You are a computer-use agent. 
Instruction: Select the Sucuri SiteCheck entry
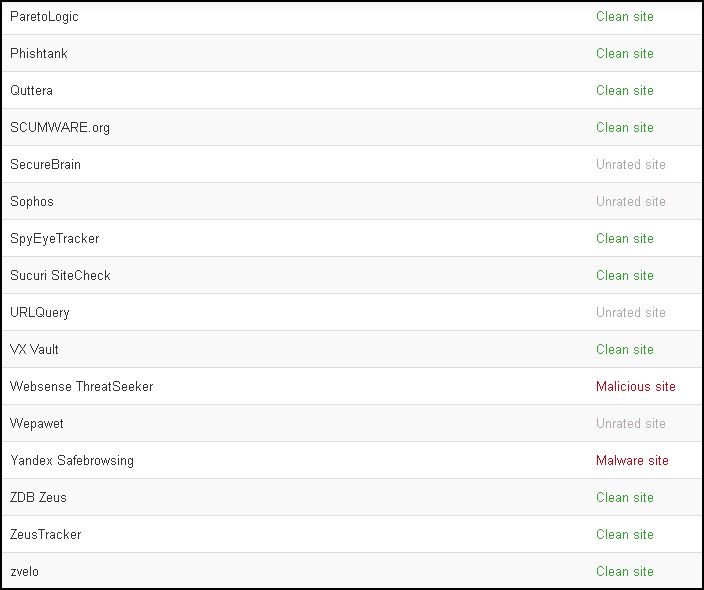[60, 275]
